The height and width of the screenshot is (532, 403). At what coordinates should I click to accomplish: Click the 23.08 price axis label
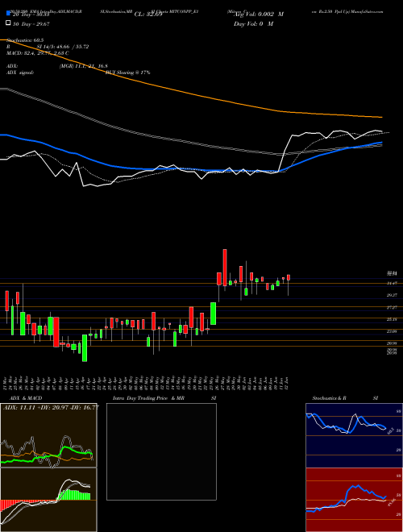click(392, 331)
